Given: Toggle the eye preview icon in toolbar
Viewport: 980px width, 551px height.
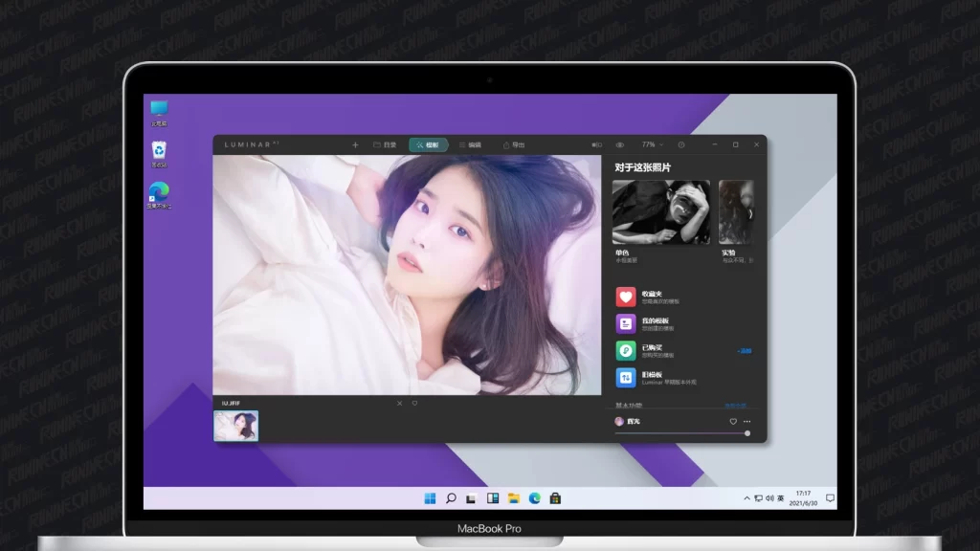Looking at the screenshot, I should coord(620,144).
